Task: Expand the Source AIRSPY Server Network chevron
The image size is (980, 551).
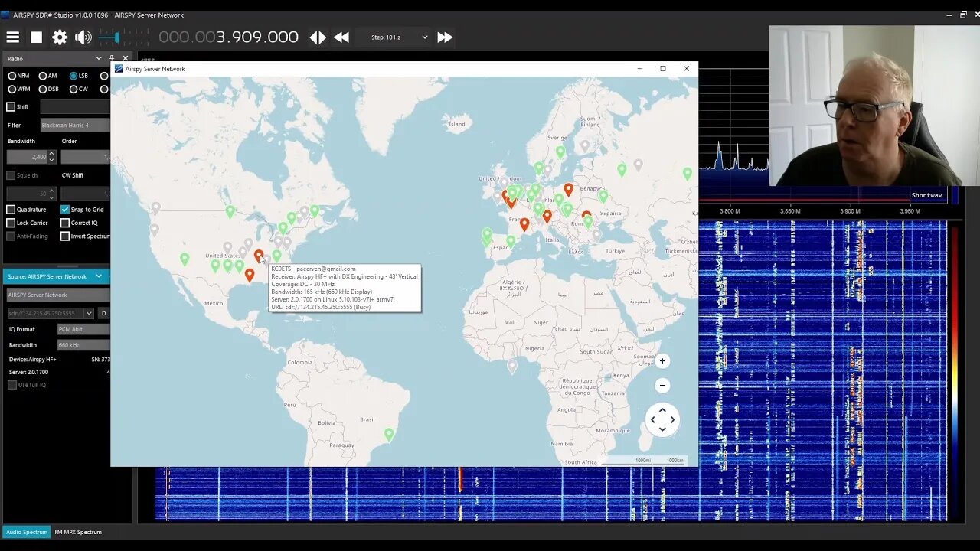Action: pos(98,276)
